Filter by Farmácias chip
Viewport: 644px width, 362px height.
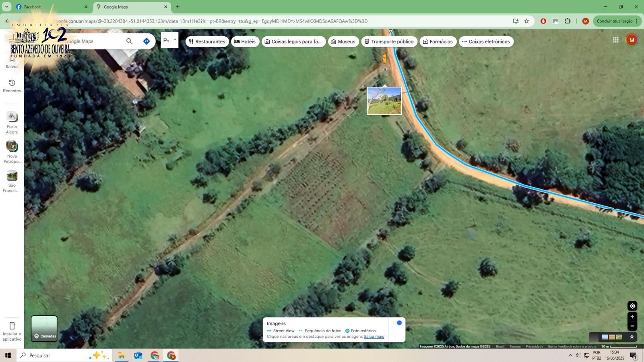(x=438, y=41)
